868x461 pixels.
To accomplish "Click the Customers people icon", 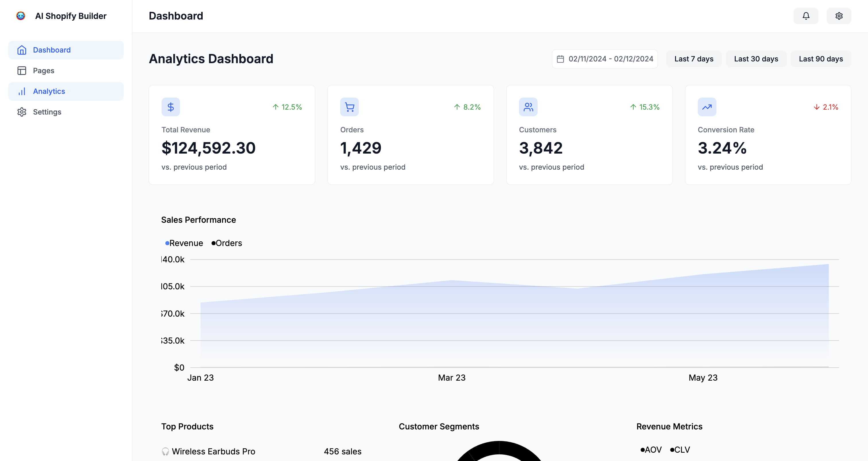I will click(x=528, y=107).
